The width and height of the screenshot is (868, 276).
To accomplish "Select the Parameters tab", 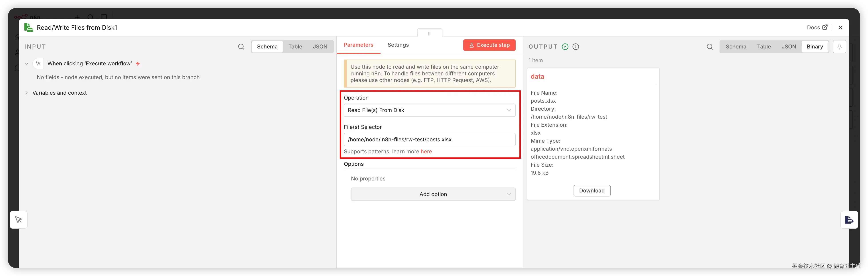I will click(x=358, y=45).
